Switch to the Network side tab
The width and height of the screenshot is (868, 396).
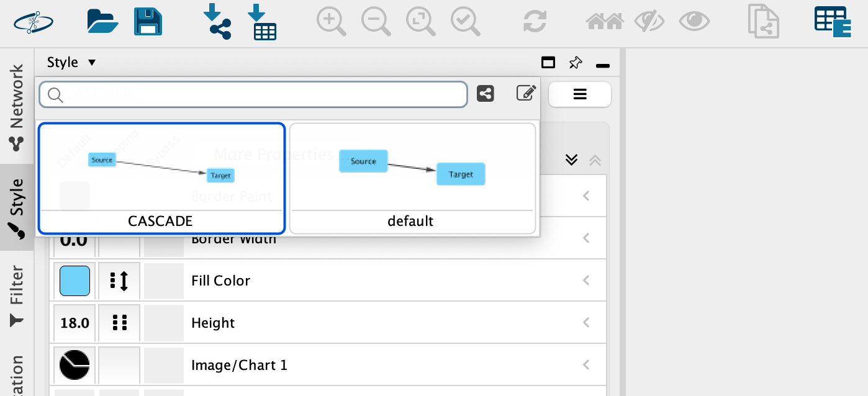tap(17, 107)
